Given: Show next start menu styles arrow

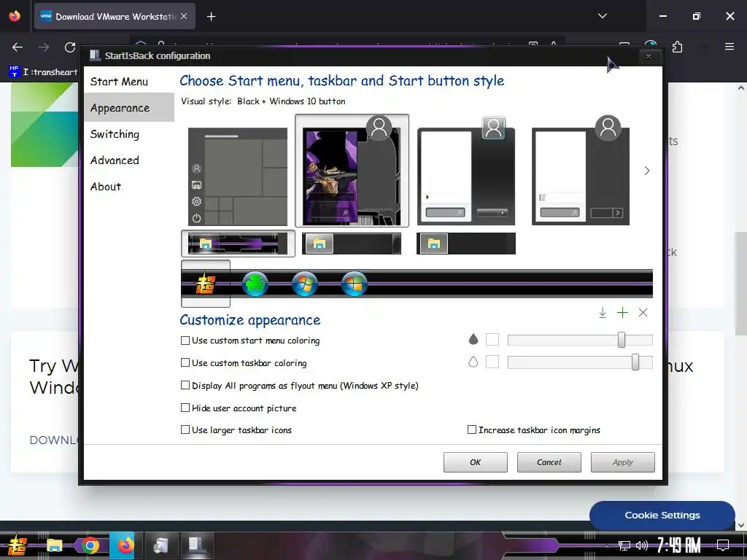Looking at the screenshot, I should point(646,171).
